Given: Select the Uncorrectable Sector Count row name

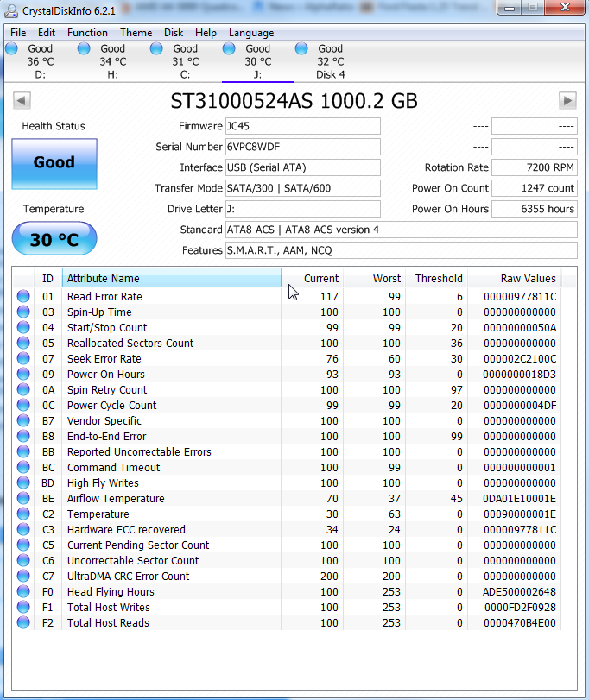Looking at the screenshot, I should (133, 560).
